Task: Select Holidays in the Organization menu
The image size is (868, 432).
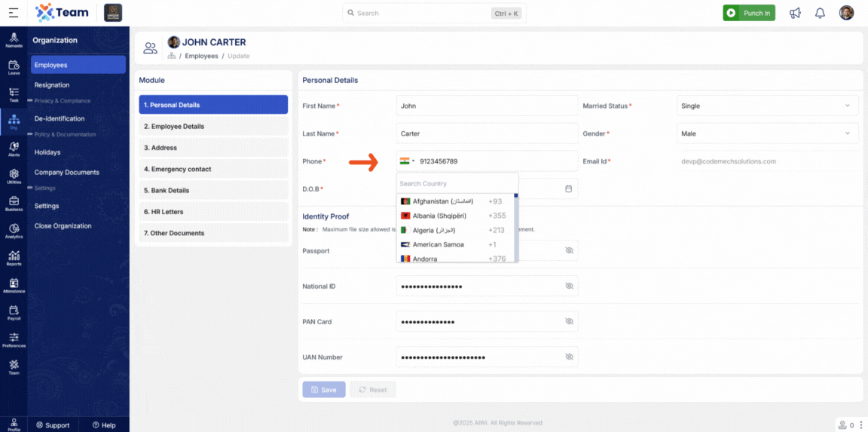Action: coord(47,152)
